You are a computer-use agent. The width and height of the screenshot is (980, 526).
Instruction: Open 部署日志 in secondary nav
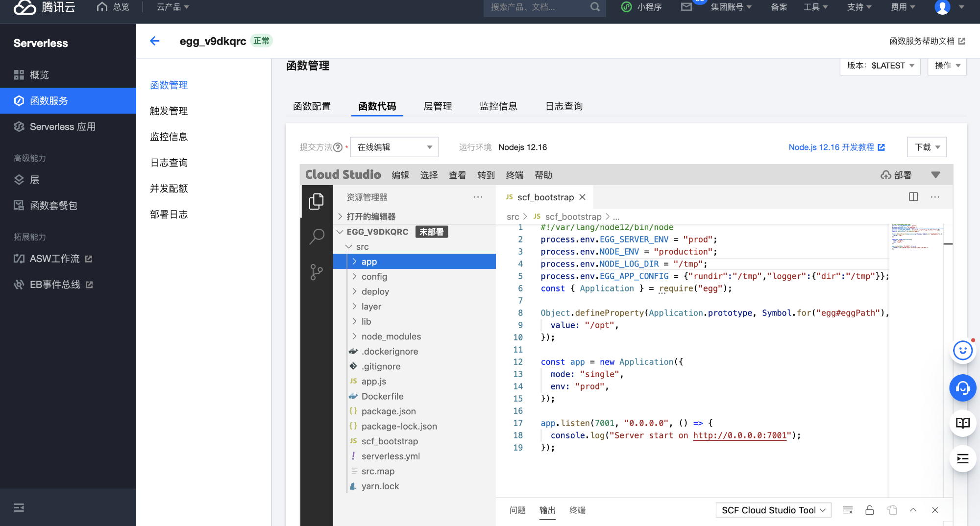[169, 214]
